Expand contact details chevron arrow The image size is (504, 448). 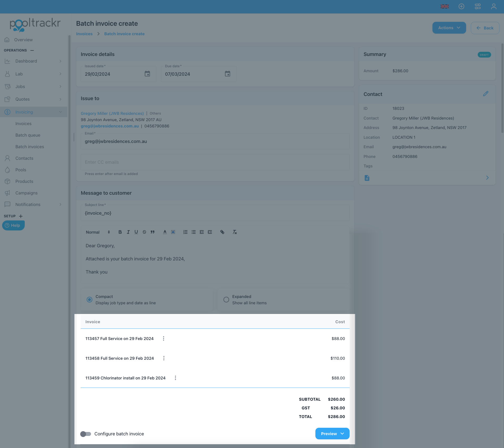(487, 178)
